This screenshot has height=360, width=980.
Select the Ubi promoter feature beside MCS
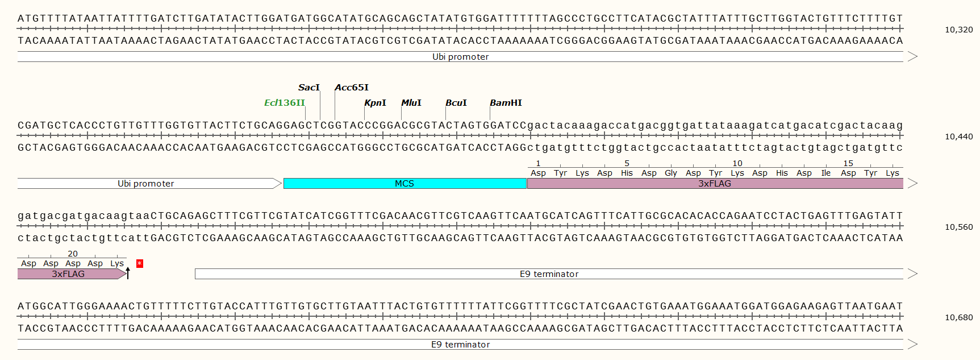tap(146, 183)
